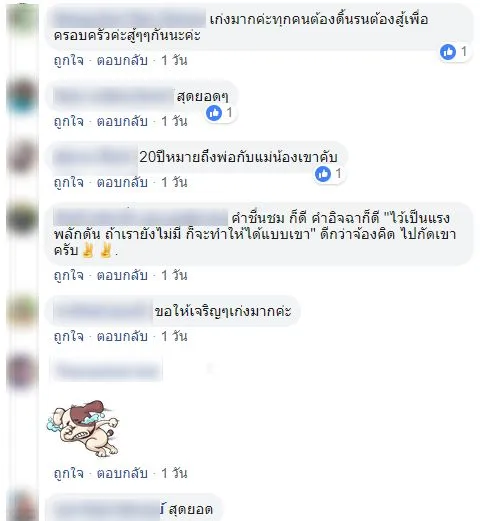Click first commenter's blurred profile picture
This screenshot has height=521, width=492.
tap(23, 18)
